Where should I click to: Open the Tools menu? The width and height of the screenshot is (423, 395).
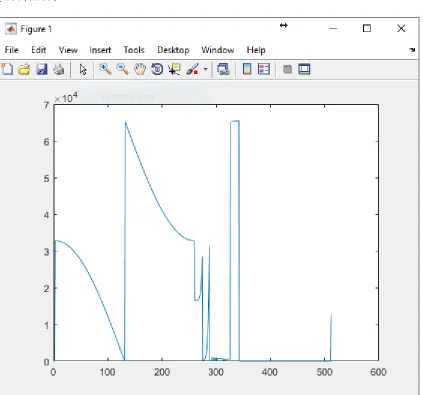pyautogui.click(x=134, y=50)
